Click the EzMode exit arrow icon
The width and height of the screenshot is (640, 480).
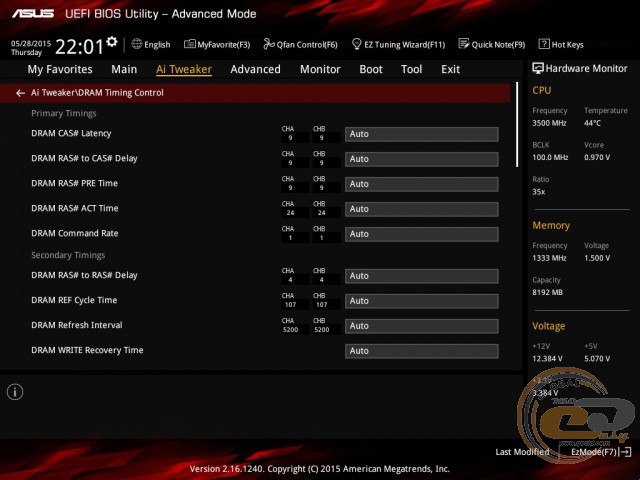coord(625,452)
